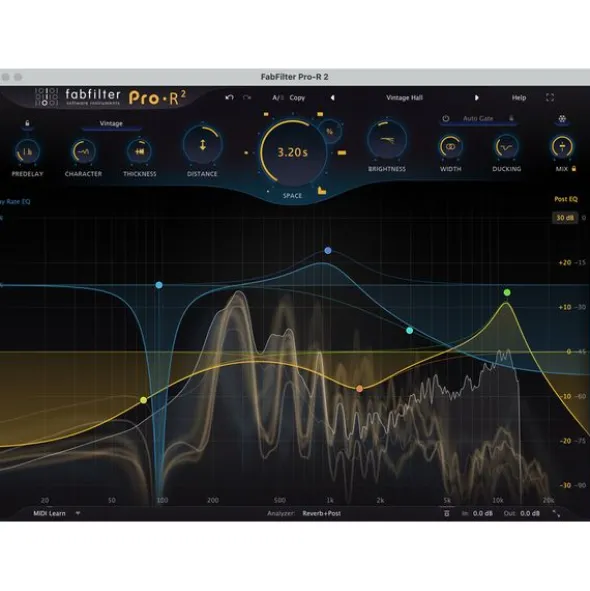Go to the next preset with the right arrow
This screenshot has height=591, width=590.
(477, 98)
